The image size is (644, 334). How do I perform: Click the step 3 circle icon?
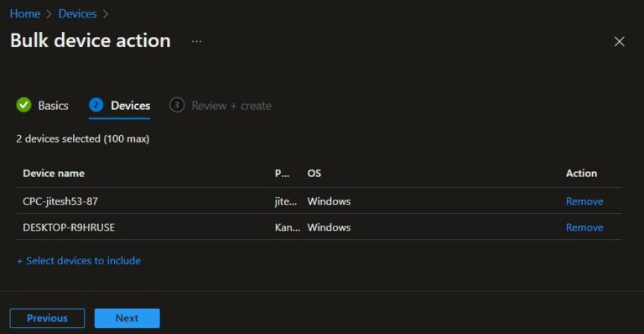click(x=177, y=105)
